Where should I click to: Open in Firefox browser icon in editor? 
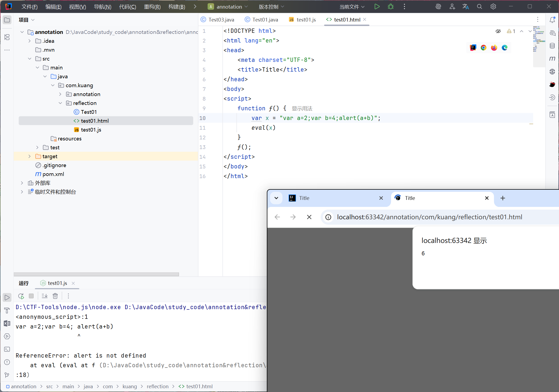click(x=494, y=48)
